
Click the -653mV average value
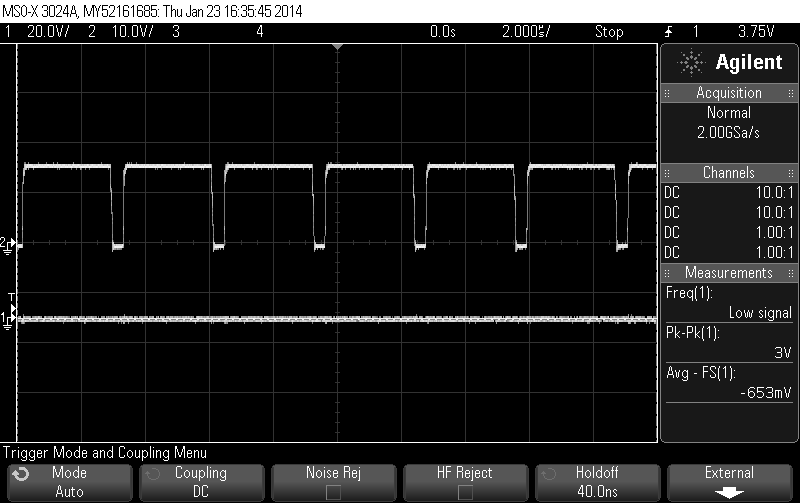766,393
